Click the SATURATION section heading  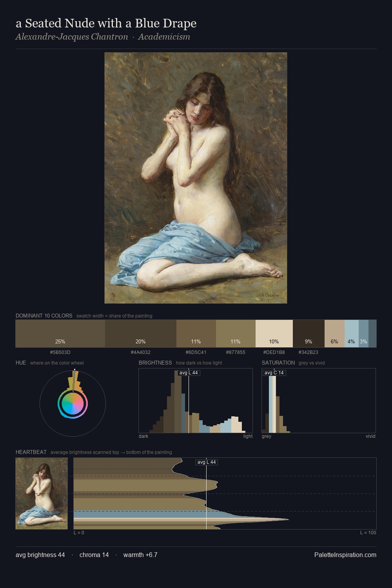[278, 363]
